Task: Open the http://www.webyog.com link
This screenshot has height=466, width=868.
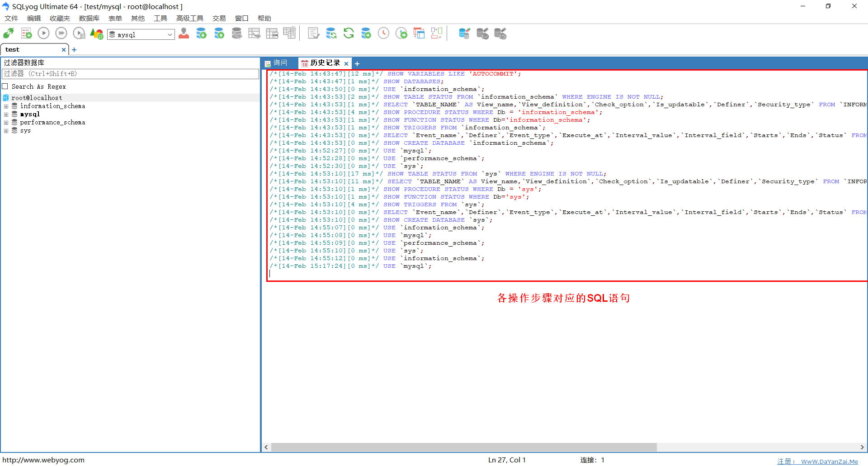Action: (43, 460)
